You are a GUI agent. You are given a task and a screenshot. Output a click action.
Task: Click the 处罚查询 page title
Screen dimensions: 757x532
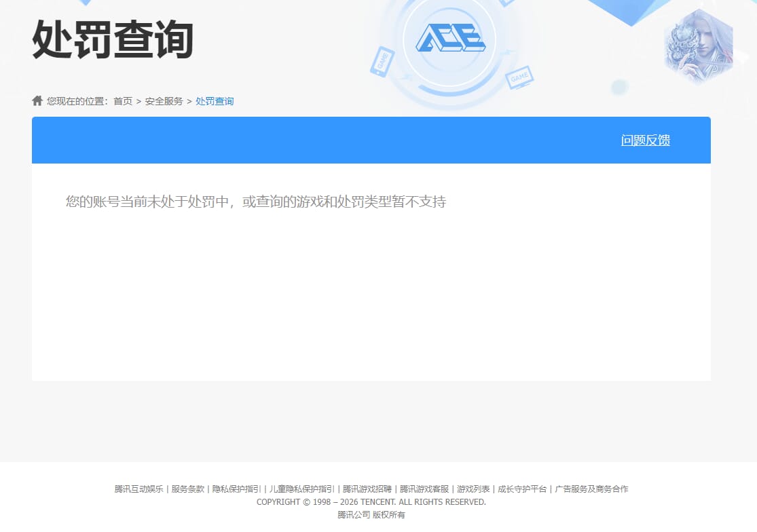tap(112, 41)
